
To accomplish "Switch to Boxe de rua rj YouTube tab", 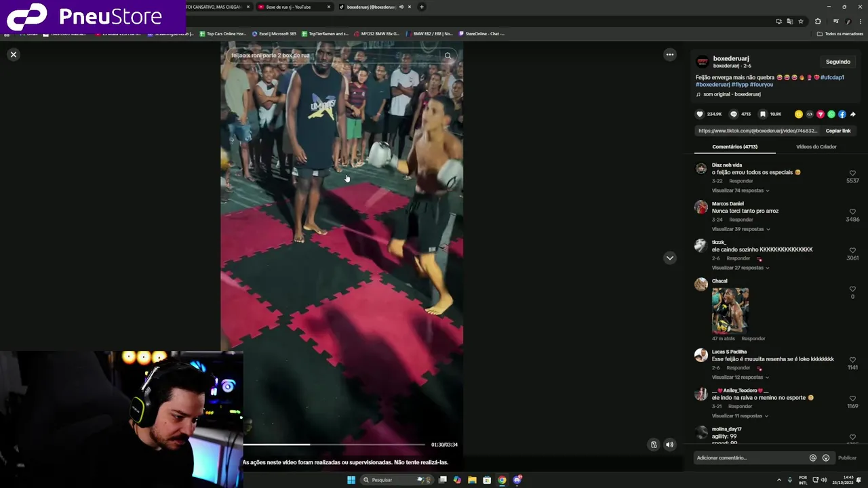I will (x=295, y=7).
